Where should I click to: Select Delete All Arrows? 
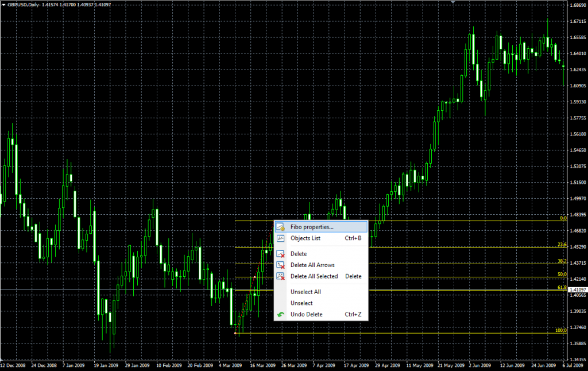click(x=321, y=265)
